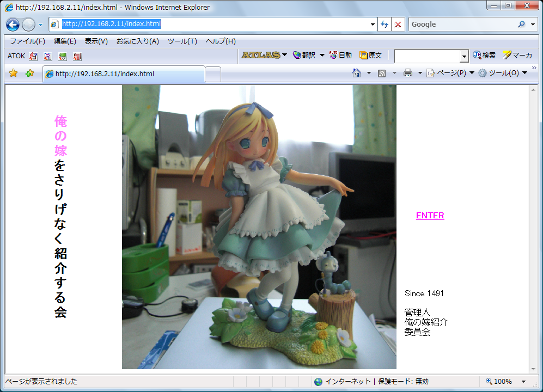The height and width of the screenshot is (392, 543).
Task: Click the vertical page title 俺の嫁をさりげなく紹介する会
Action: 60,217
